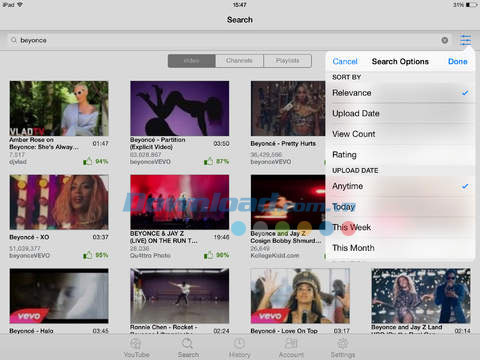This screenshot has width=480, height=360.
Task: Sort results by Rating
Action: (400, 155)
